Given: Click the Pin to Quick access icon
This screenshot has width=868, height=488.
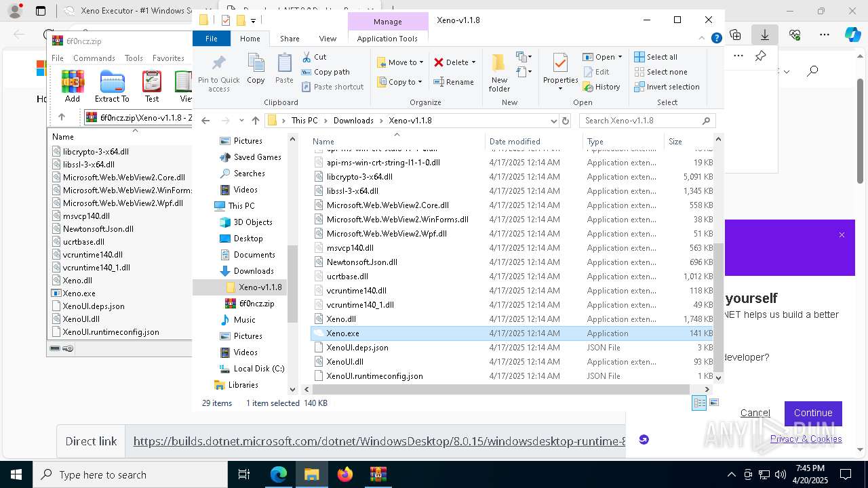Looking at the screenshot, I should [218, 64].
